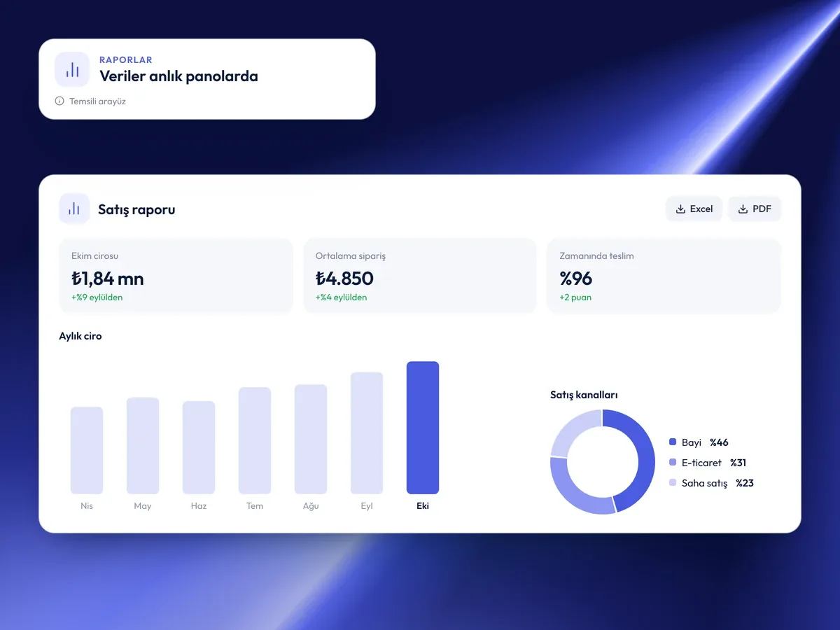The width and height of the screenshot is (840, 630).
Task: Click the Nis month label
Action: point(87,505)
